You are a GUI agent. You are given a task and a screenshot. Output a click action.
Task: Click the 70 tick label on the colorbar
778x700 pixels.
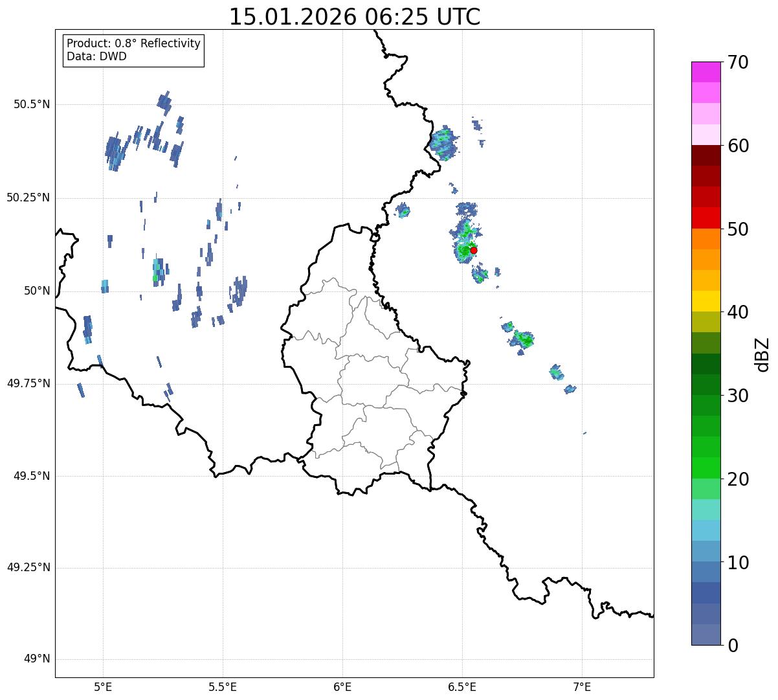tap(738, 63)
